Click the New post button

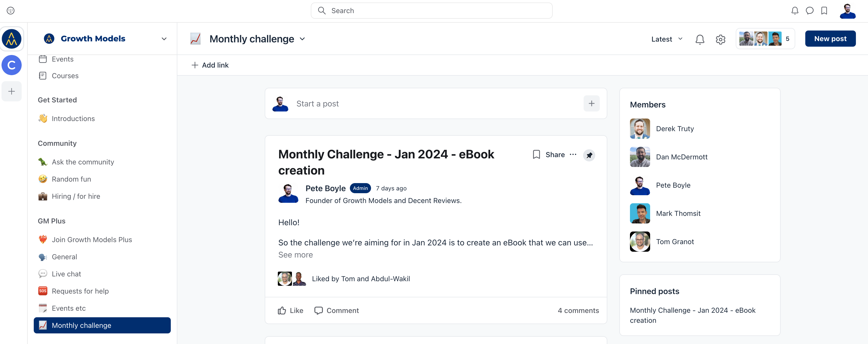click(x=830, y=39)
